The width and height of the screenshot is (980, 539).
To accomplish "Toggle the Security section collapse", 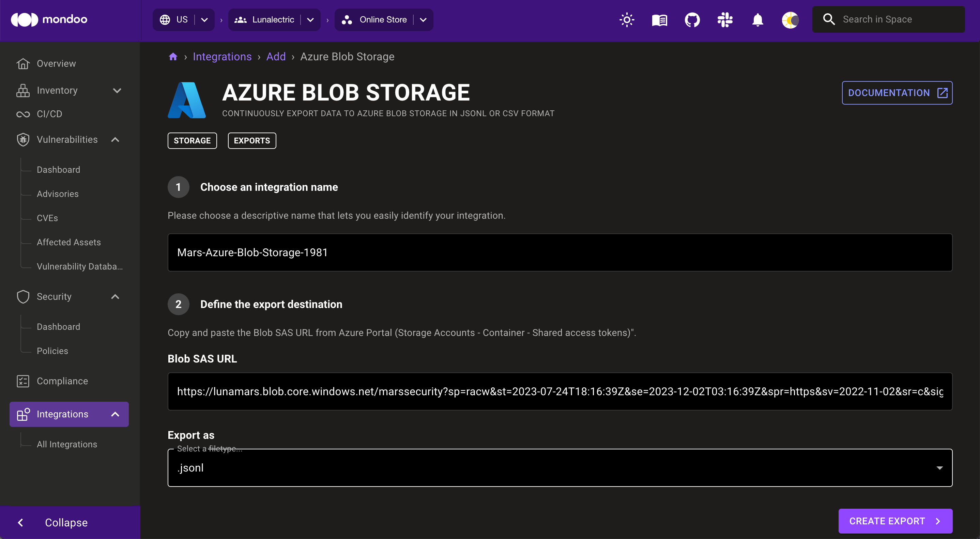I will 117,296.
